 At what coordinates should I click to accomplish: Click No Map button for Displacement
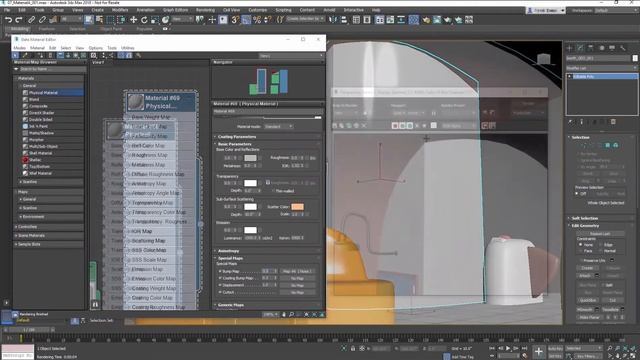point(297,285)
